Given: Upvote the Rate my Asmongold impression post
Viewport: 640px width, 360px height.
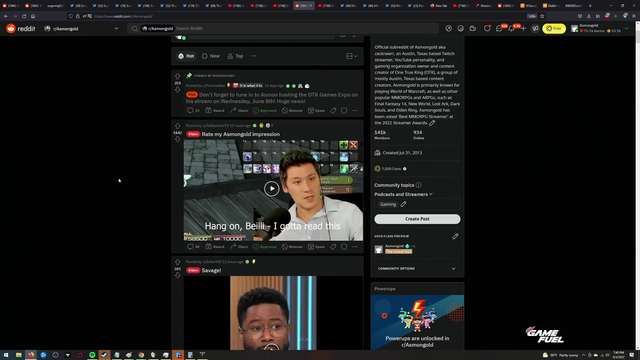Looking at the screenshot, I should pos(178,126).
